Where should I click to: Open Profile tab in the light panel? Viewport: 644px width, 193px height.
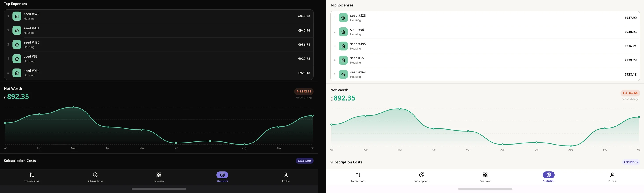click(x=612, y=177)
